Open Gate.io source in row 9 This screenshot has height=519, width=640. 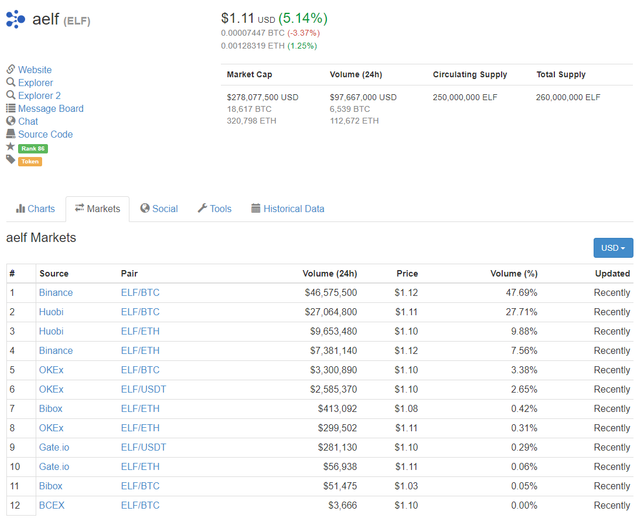pos(54,447)
